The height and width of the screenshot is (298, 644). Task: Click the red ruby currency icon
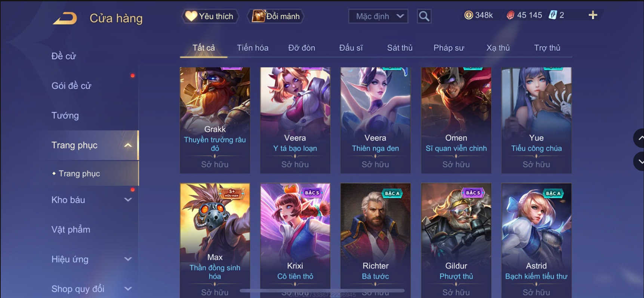coord(510,15)
